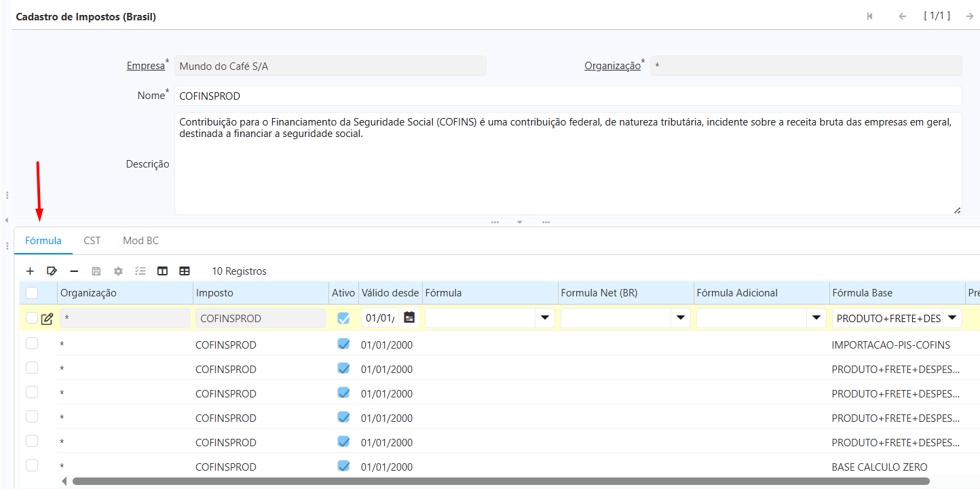Image resolution: width=980 pixels, height=489 pixels.
Task: Click the pencil edit icon on first row
Action: [x=47, y=318]
